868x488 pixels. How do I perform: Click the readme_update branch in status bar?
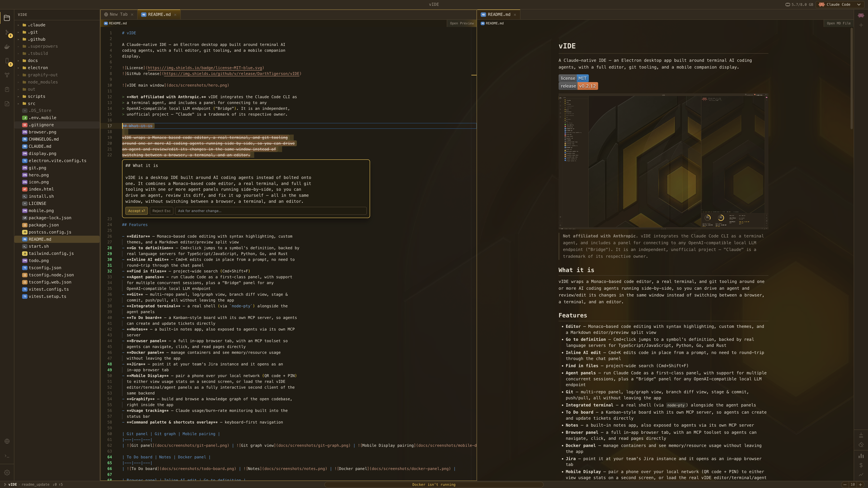click(35, 485)
